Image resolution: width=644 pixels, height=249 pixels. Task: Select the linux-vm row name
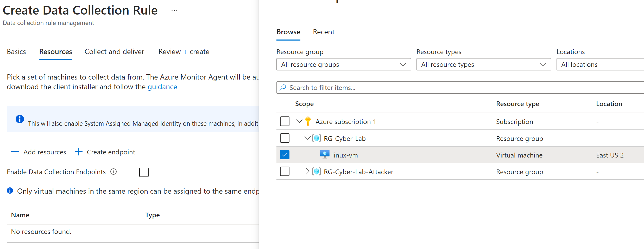pos(345,155)
